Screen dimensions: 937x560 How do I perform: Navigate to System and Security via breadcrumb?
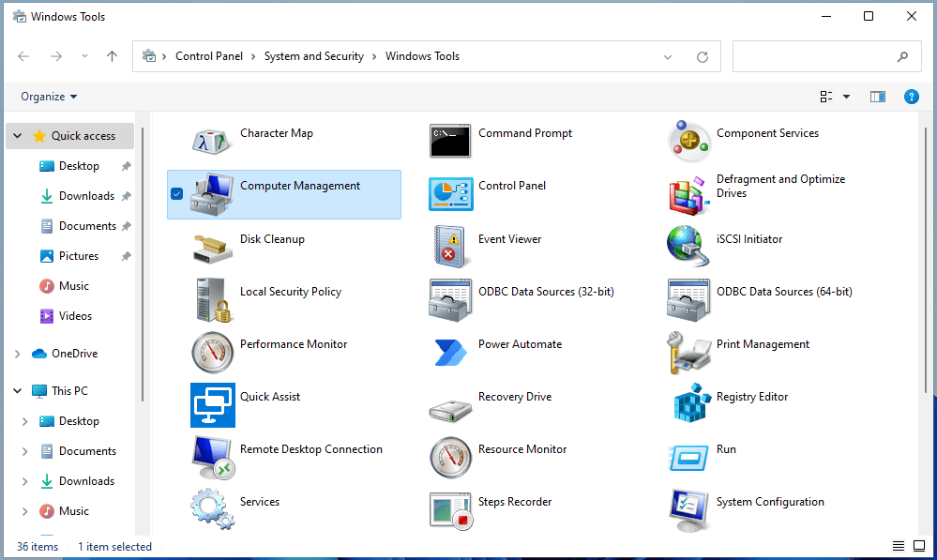pos(314,55)
